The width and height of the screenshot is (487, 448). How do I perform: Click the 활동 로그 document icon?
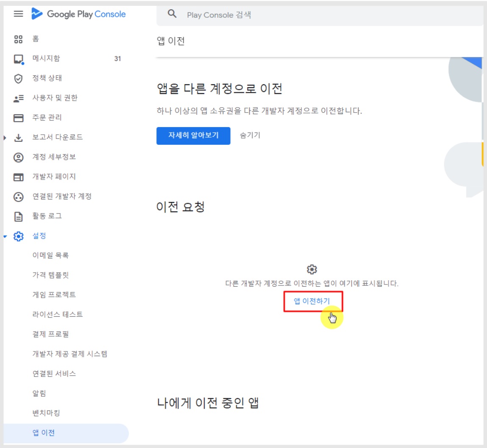[x=18, y=216]
